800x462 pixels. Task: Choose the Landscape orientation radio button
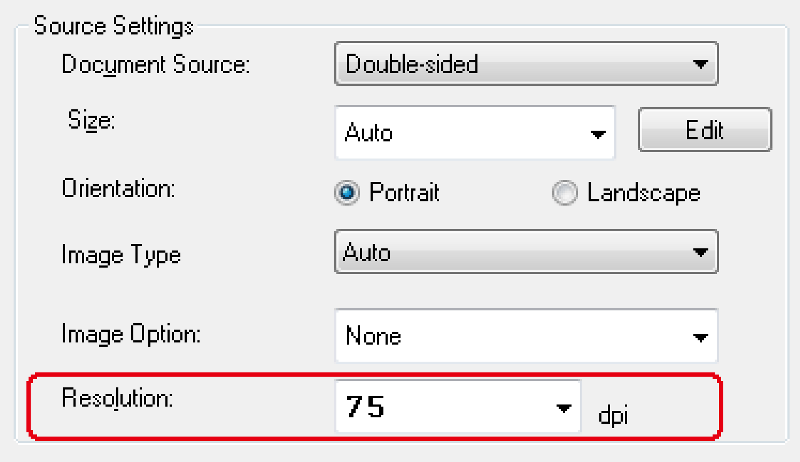coord(565,193)
